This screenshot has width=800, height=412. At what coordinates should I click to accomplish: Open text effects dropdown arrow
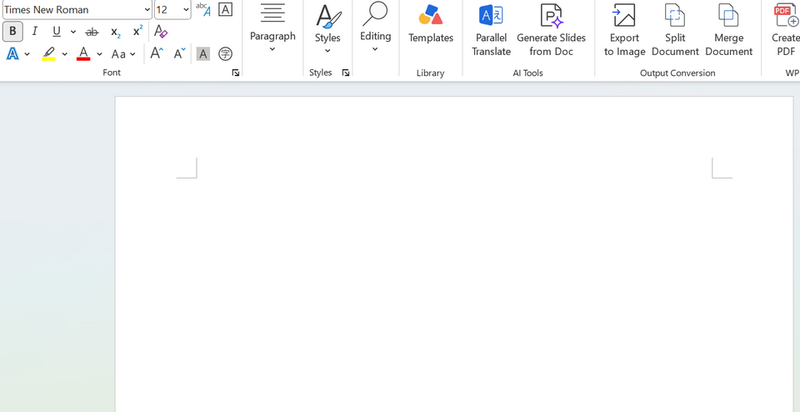tap(27, 54)
